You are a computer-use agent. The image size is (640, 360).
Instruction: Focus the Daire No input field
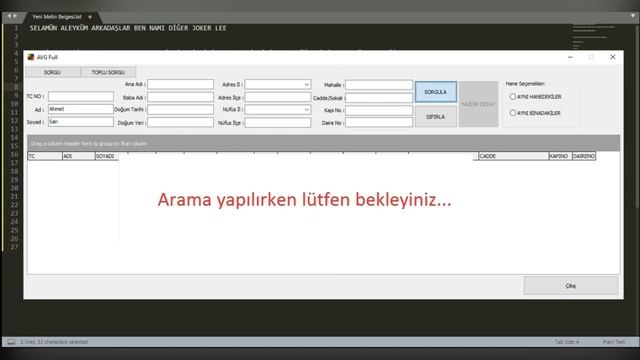[379, 122]
